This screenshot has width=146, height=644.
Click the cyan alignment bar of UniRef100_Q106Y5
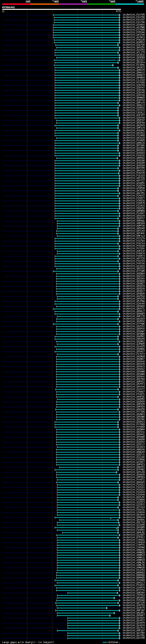[x=93, y=623]
